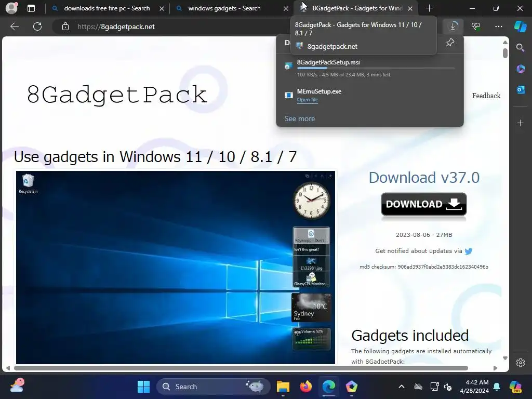Open the muted volume tray icon

(447, 387)
